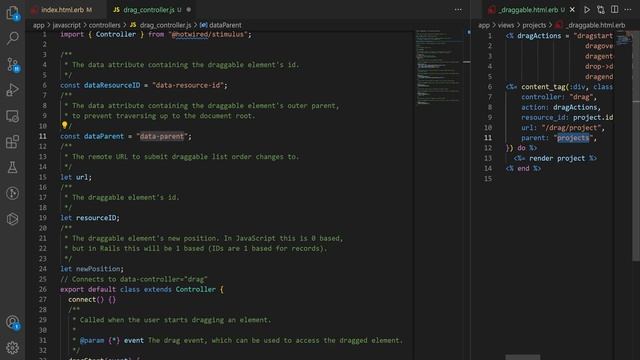Open the Explorer view in activity bar
Viewport: 640px width, 360px height.
(x=12, y=13)
